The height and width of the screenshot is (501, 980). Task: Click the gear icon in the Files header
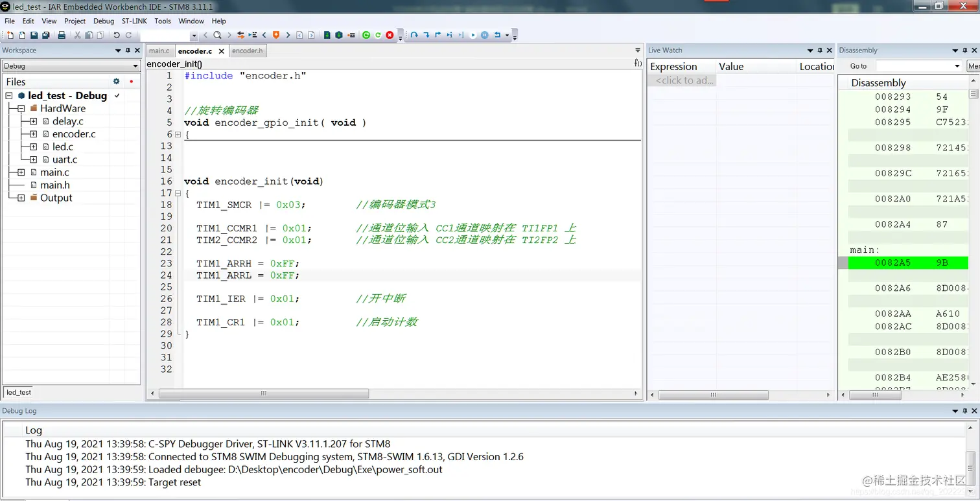(117, 82)
